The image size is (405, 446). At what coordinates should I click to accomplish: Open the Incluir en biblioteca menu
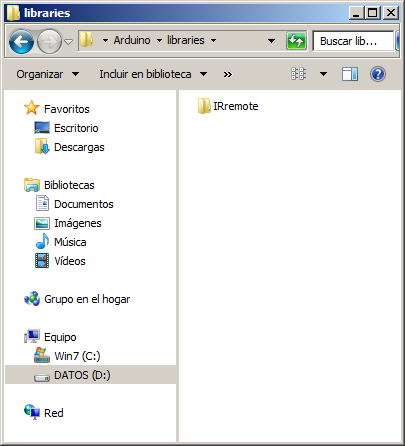(x=153, y=74)
